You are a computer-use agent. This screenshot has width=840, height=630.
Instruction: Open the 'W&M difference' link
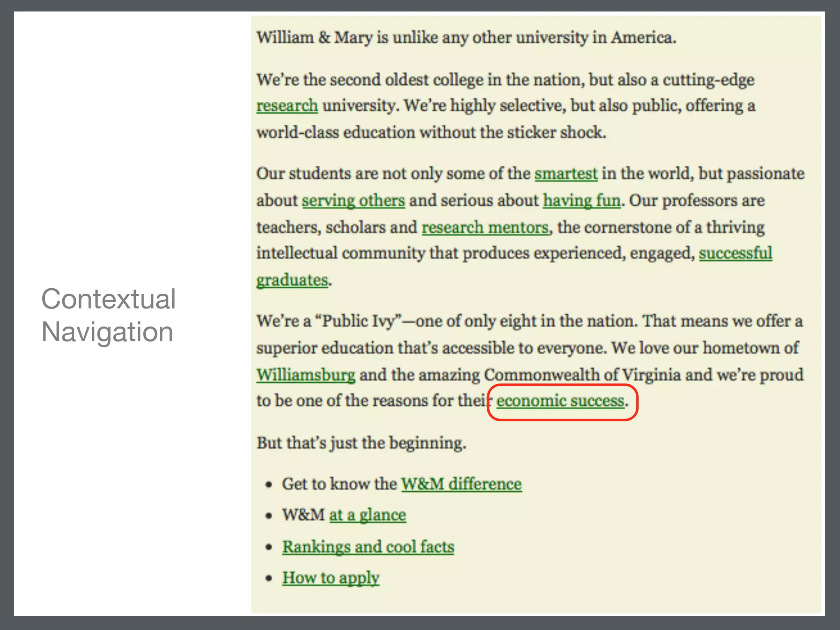click(x=461, y=484)
